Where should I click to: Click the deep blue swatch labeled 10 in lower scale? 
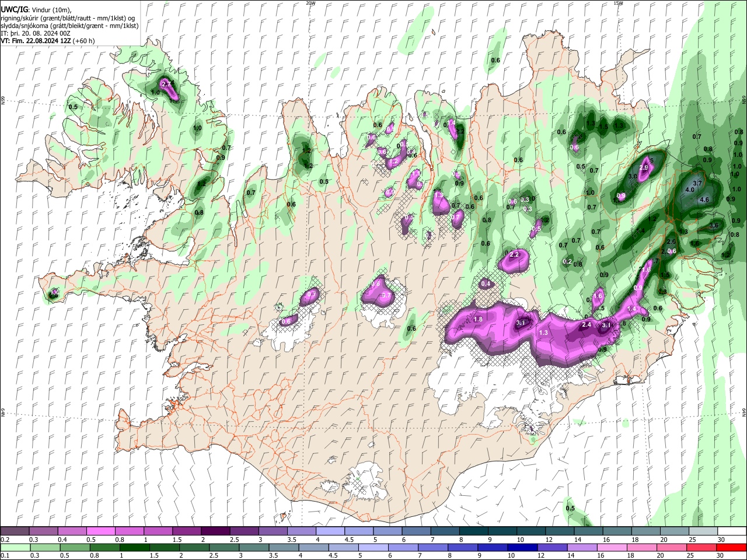pyautogui.click(x=522, y=547)
